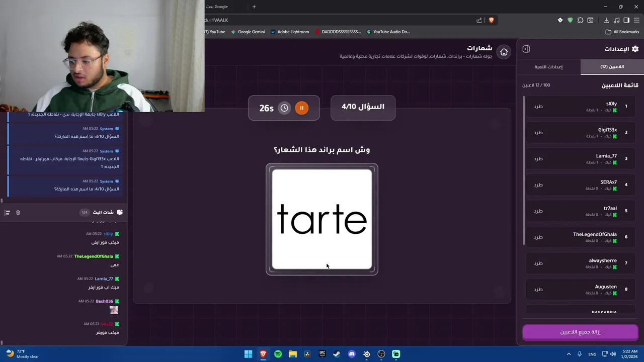Kick player TheLegendOfGhala with طرد
Screen dimensions: 644x362
[538, 237]
